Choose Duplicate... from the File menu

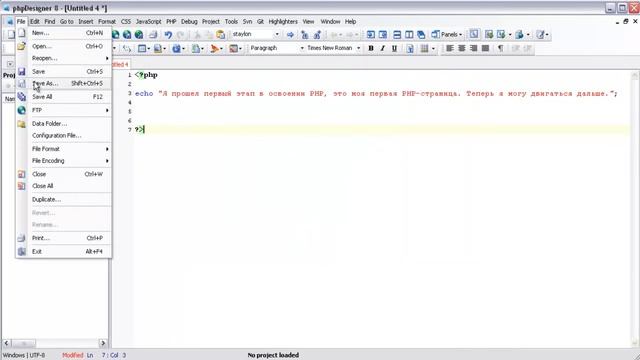point(64,200)
